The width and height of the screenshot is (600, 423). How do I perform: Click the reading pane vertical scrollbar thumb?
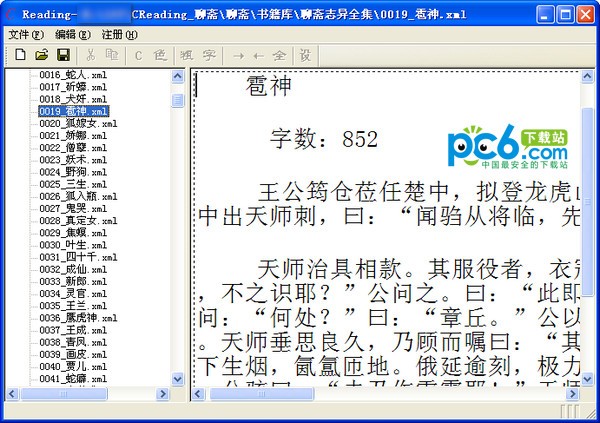tap(587, 202)
